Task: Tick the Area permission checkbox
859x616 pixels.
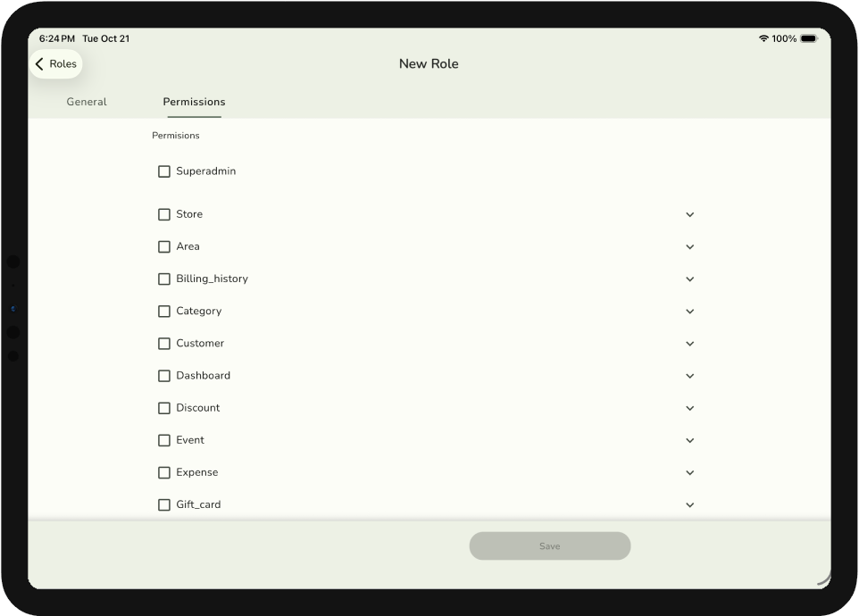Action: click(x=164, y=246)
